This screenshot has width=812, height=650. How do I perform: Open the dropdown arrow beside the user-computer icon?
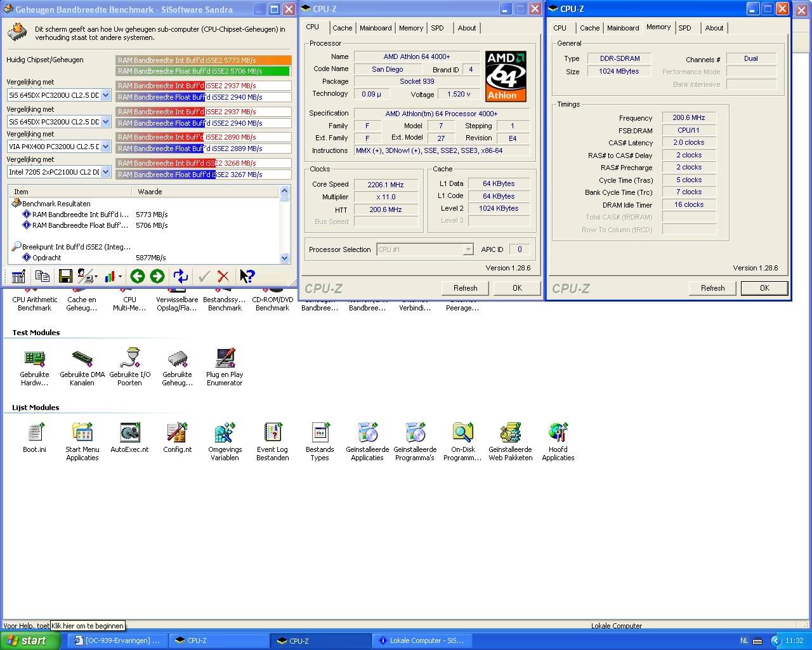pyautogui.click(x=96, y=277)
